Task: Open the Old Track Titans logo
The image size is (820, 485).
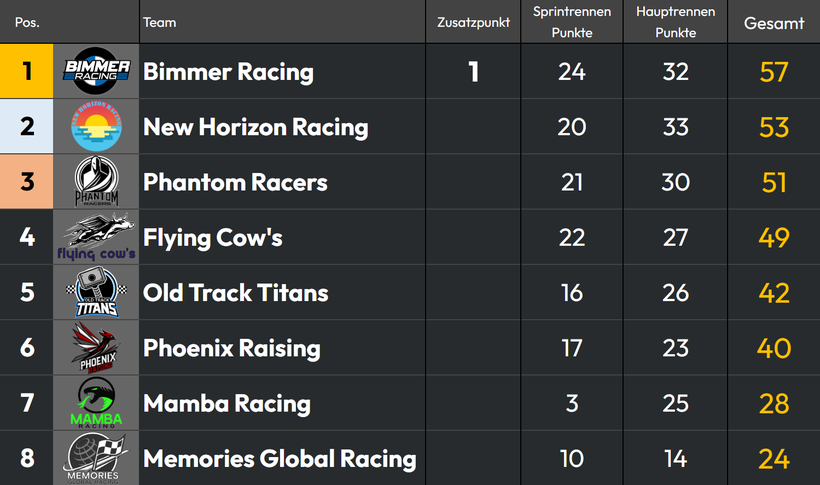Action: pyautogui.click(x=96, y=292)
